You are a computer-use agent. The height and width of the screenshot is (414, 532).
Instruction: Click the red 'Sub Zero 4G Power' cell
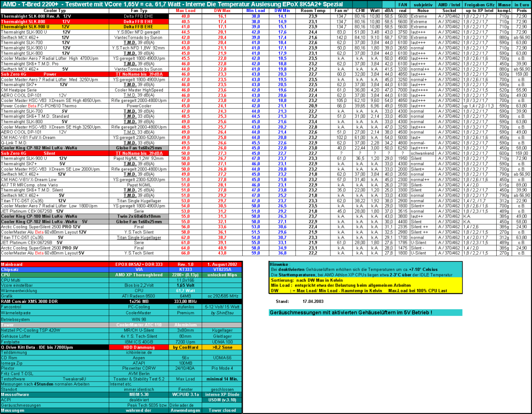pos(55,74)
